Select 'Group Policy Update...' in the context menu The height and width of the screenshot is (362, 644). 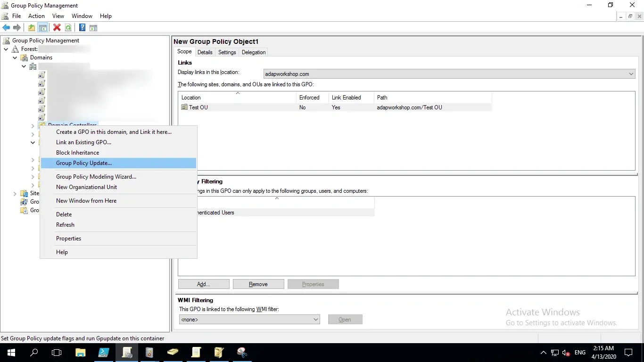tap(118, 163)
